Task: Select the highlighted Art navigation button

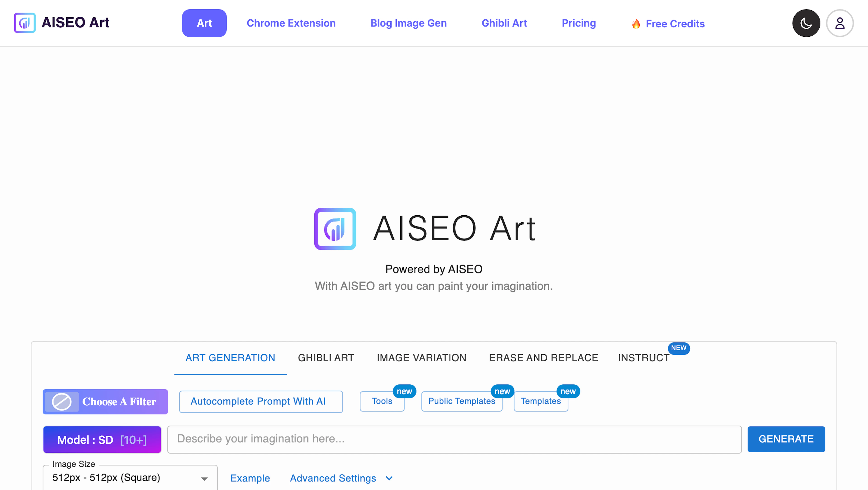Action: (204, 23)
